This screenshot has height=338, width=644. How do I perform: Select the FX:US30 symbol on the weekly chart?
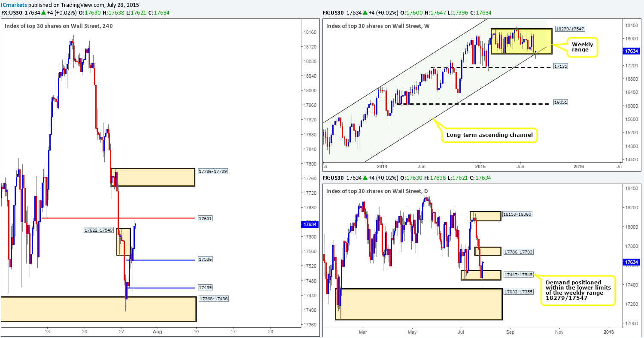(x=334, y=13)
